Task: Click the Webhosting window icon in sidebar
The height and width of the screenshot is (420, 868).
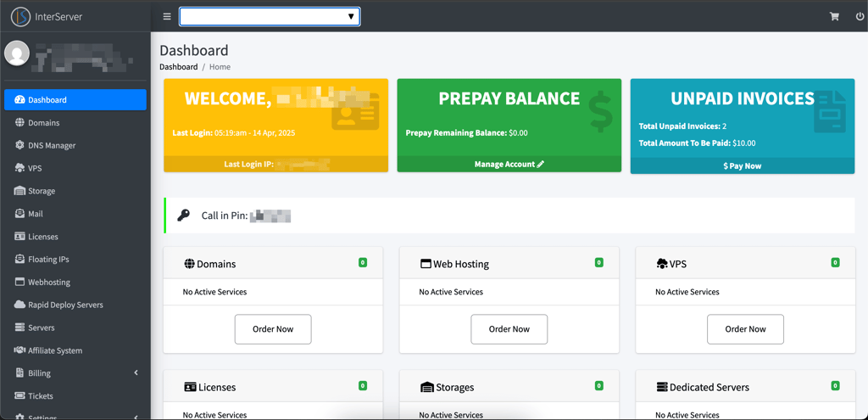Action: pyautogui.click(x=19, y=282)
